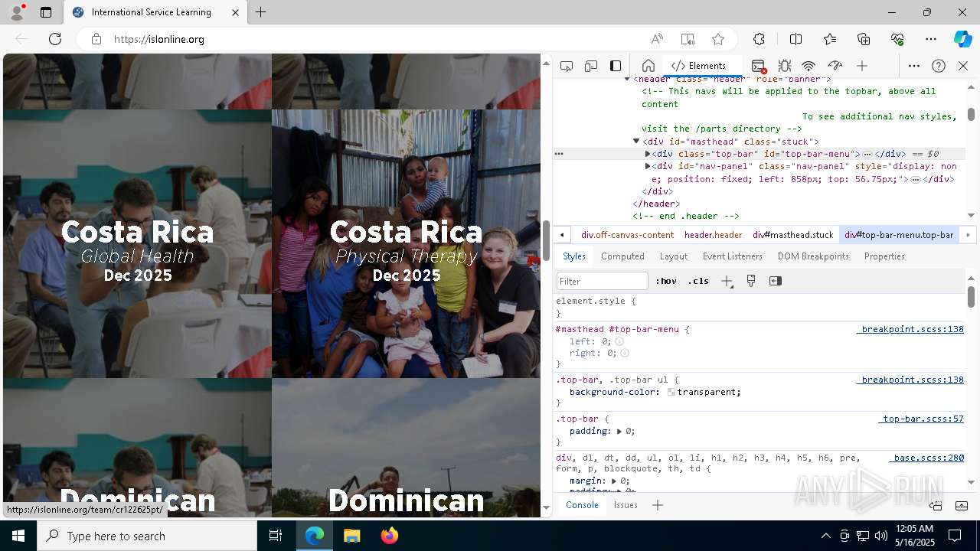Expand the padding shorthand in .top-bar rule

point(619,432)
